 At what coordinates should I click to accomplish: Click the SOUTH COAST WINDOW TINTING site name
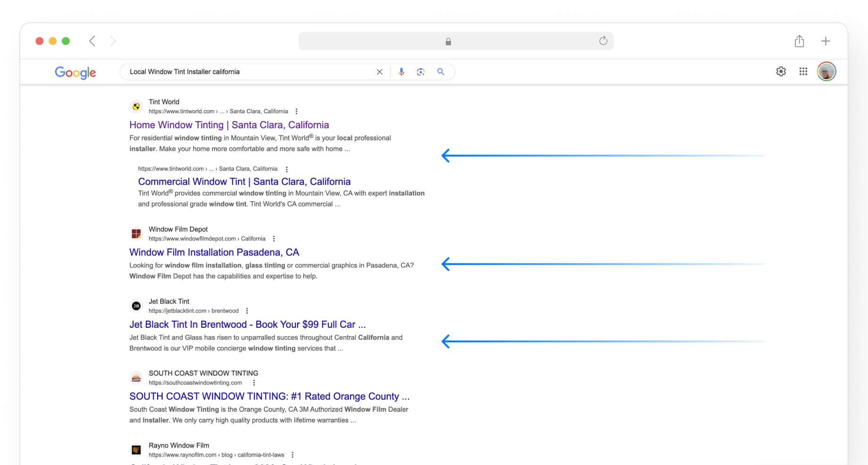pyautogui.click(x=203, y=373)
